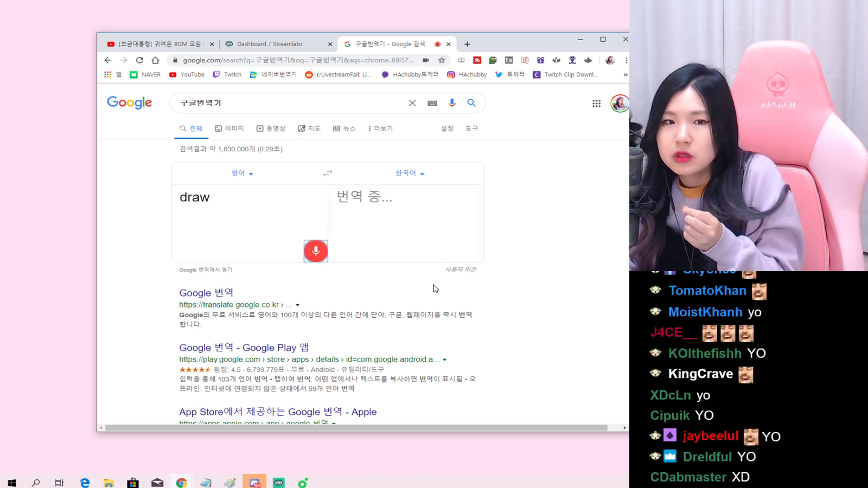Image resolution: width=868 pixels, height=488 pixels.
Task: Open Twitch bookmark
Action: [x=227, y=75]
